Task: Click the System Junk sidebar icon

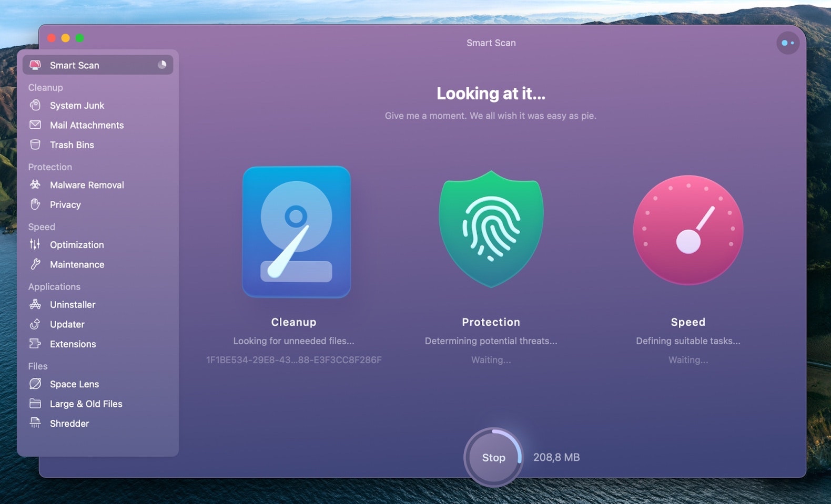Action: click(x=35, y=105)
